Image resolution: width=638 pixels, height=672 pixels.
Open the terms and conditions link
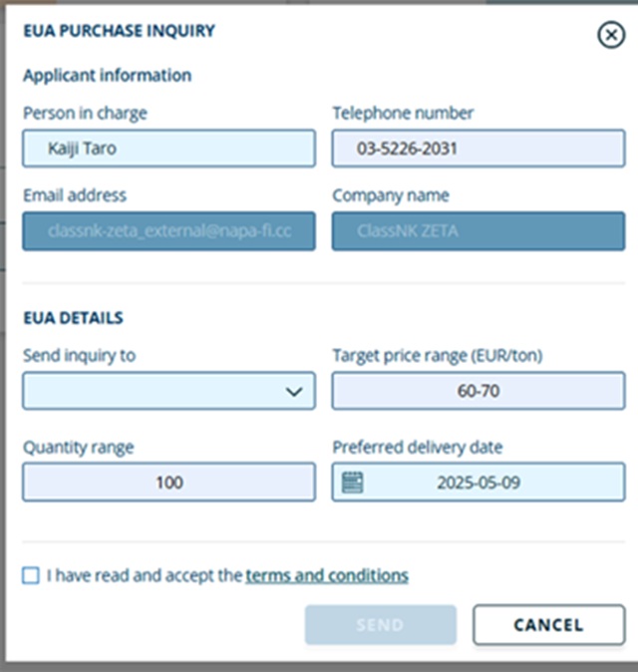[327, 575]
